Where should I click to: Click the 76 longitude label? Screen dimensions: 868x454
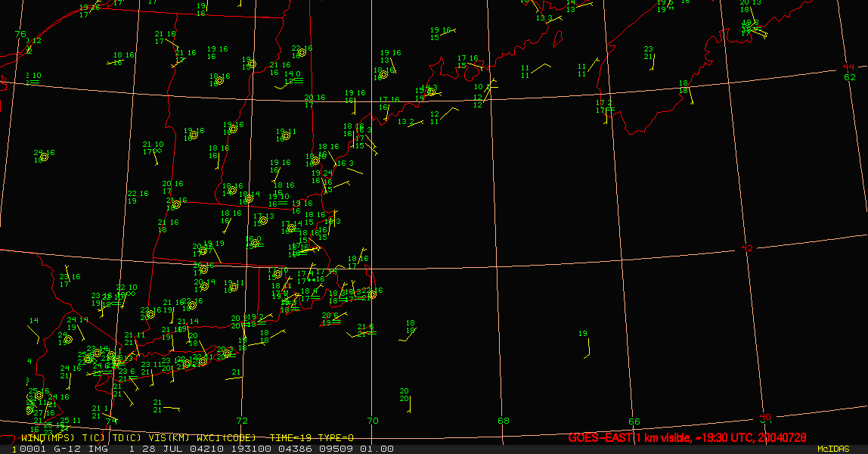tap(20, 34)
